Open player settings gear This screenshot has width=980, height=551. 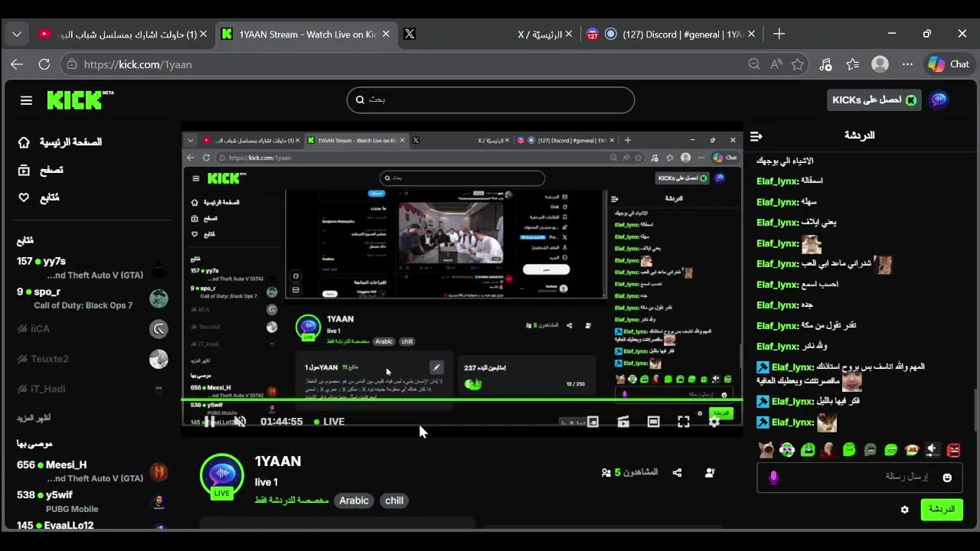point(714,422)
